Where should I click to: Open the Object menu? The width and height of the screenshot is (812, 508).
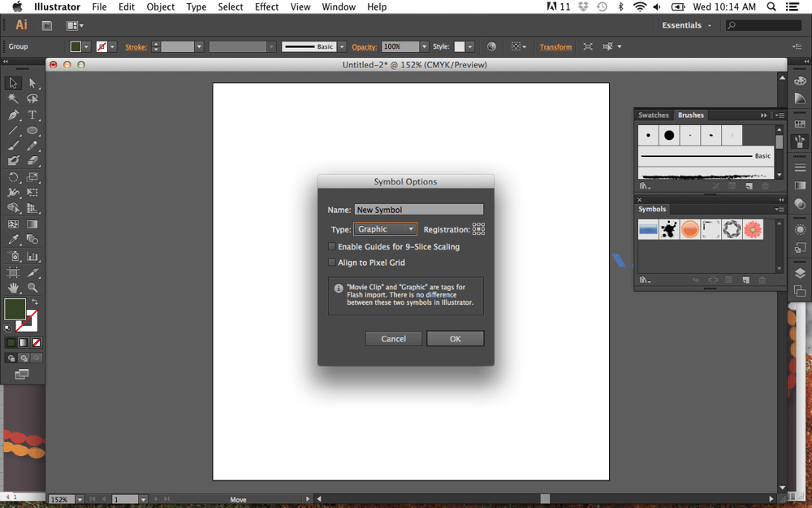point(161,7)
